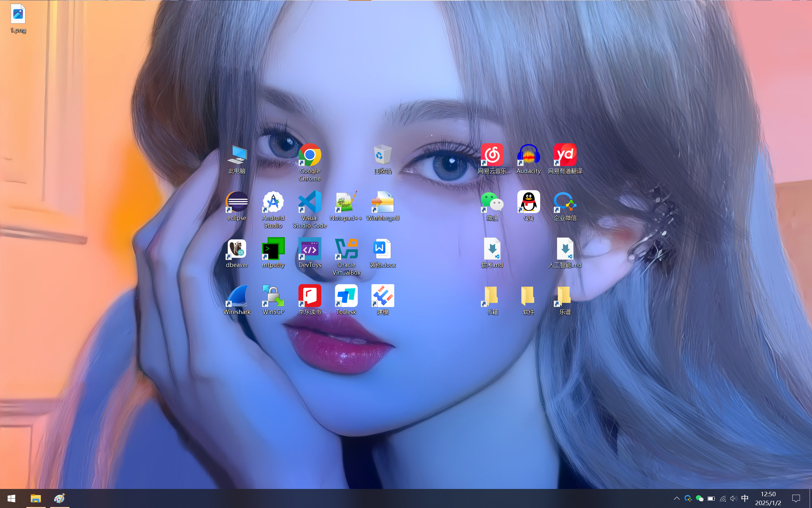Open the 回收站 Recycle Bin icon
Viewport: 812px width, 508px height.
(x=383, y=159)
